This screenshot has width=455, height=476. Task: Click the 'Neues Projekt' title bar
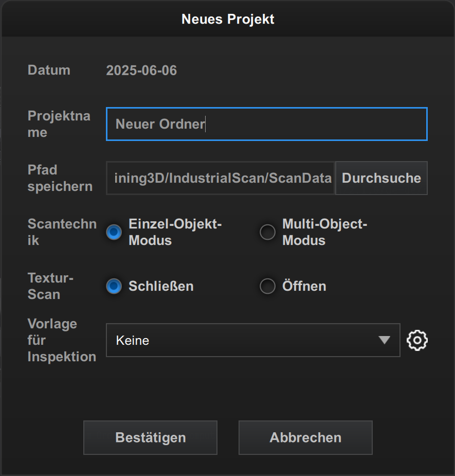(x=228, y=20)
